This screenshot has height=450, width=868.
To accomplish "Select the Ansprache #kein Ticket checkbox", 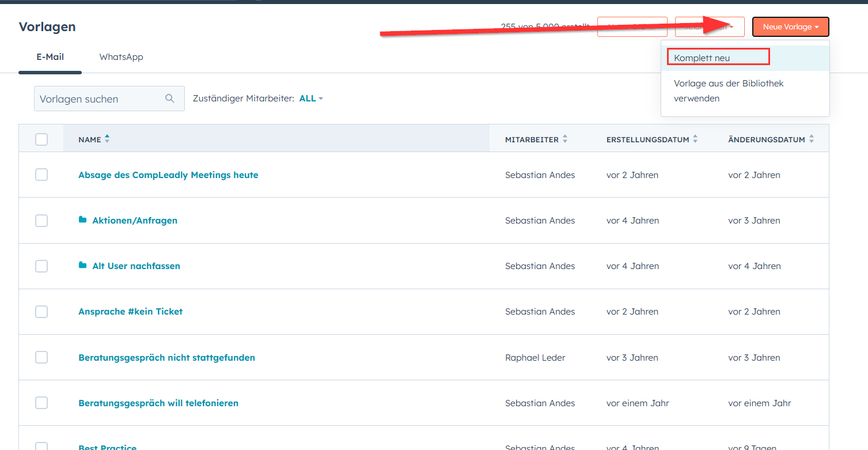I will pos(41,312).
